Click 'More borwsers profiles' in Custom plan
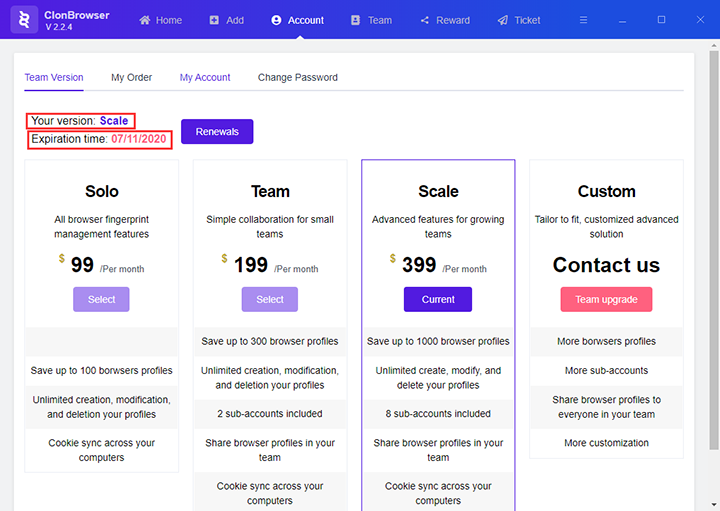720x511 pixels. pyautogui.click(x=606, y=341)
